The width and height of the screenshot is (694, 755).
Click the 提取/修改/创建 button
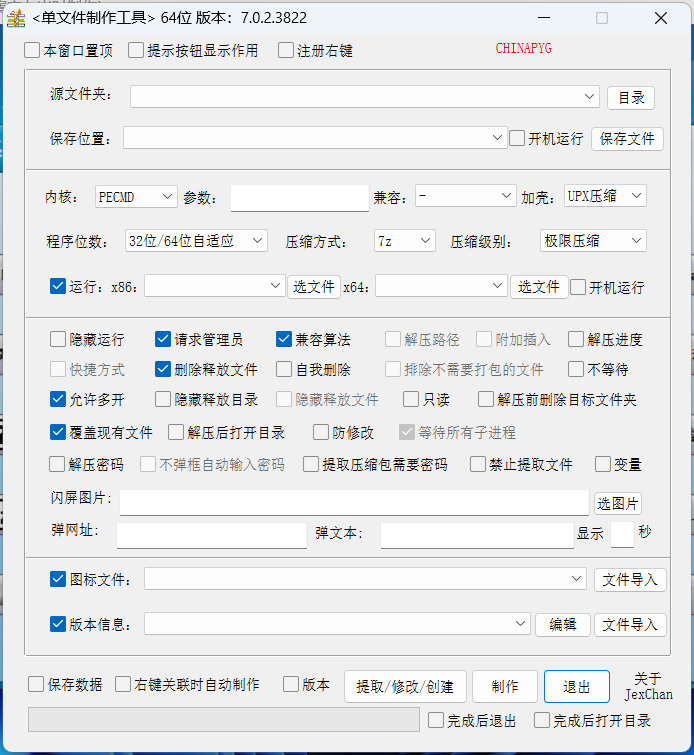click(x=405, y=687)
